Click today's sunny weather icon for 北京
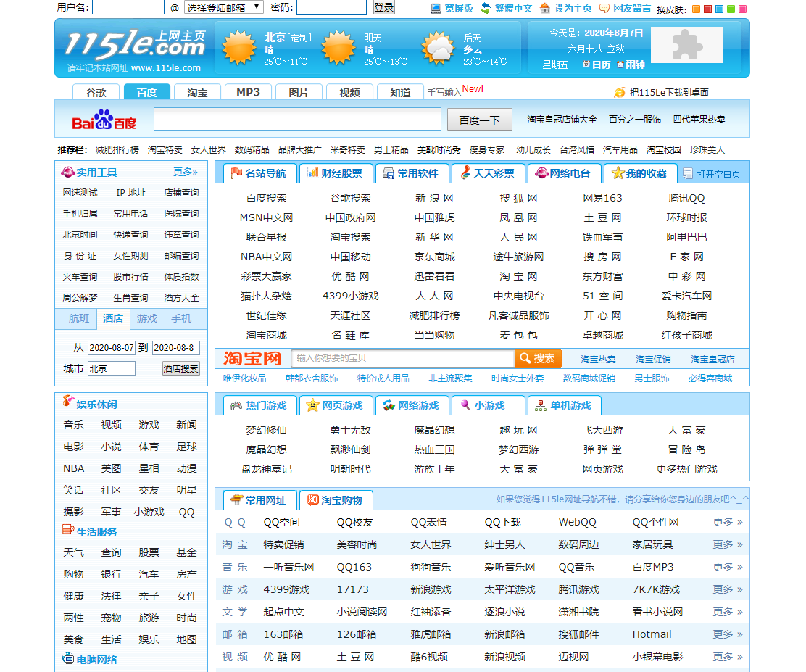 [238, 47]
